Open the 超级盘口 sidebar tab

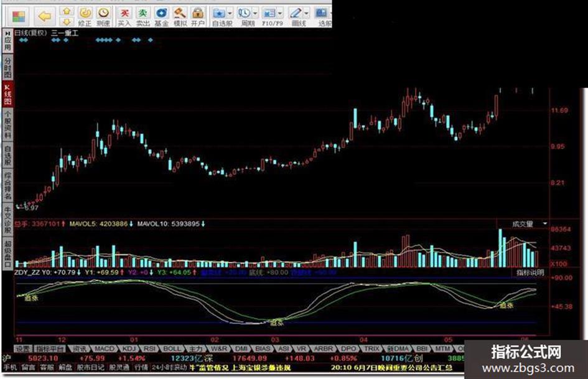click(7, 253)
